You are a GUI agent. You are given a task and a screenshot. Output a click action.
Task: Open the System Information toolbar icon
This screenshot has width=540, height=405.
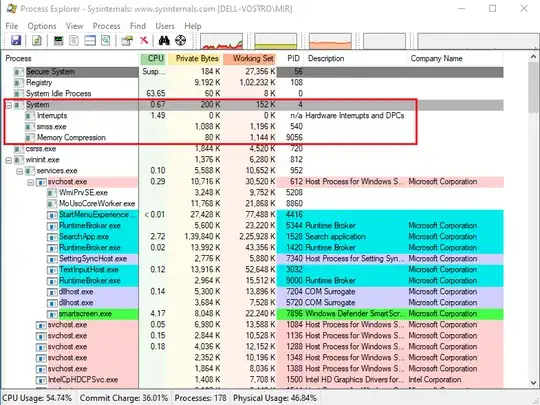pyautogui.click(x=59, y=41)
